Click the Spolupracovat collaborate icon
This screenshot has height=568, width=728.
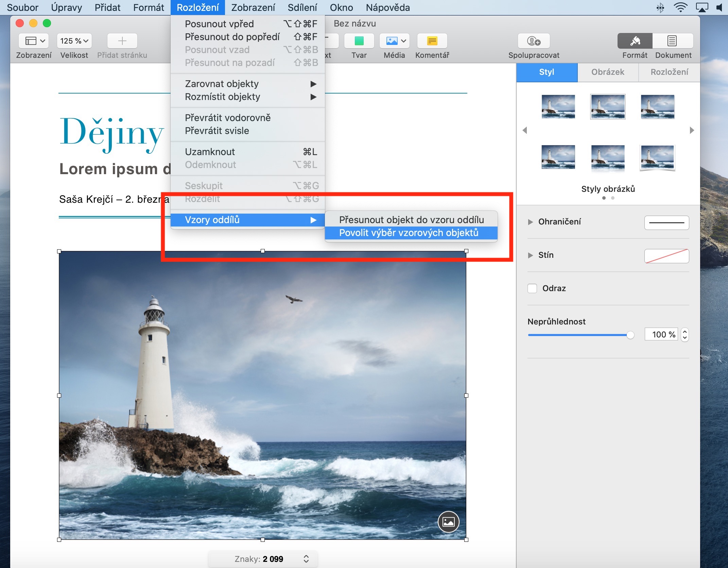pos(533,41)
